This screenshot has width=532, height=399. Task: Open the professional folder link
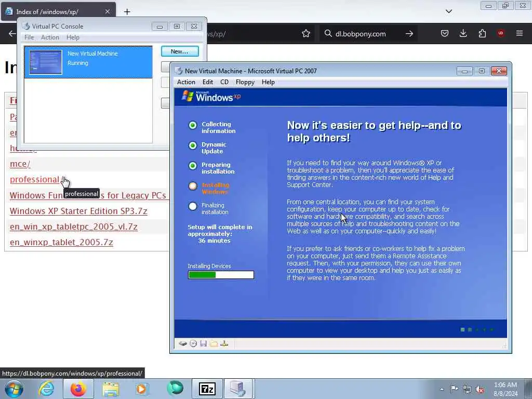pos(35,179)
